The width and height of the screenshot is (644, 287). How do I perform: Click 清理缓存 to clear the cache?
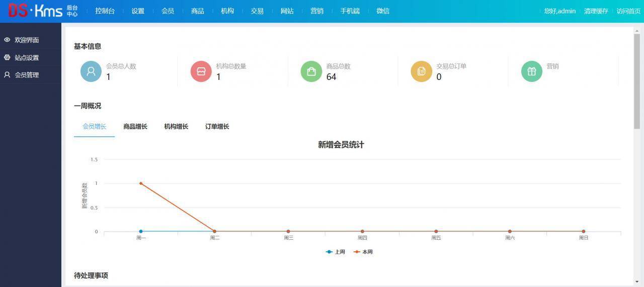596,11
